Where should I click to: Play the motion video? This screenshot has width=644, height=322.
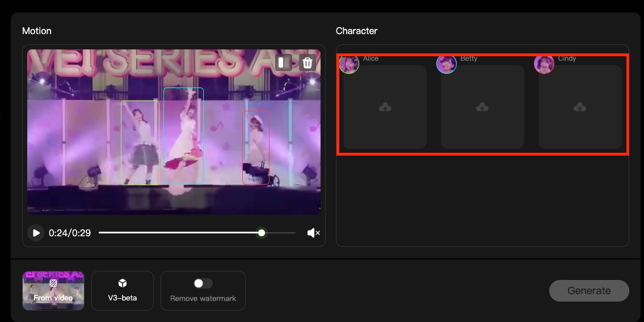click(x=36, y=233)
